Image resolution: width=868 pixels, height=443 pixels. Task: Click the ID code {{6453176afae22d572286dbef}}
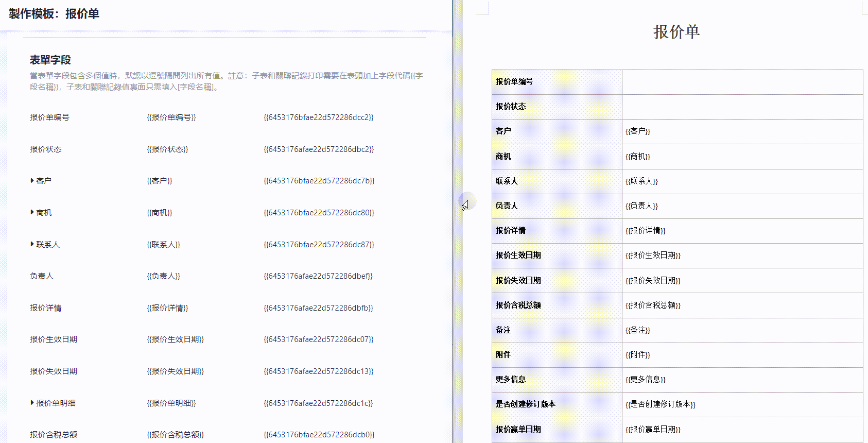pyautogui.click(x=318, y=276)
